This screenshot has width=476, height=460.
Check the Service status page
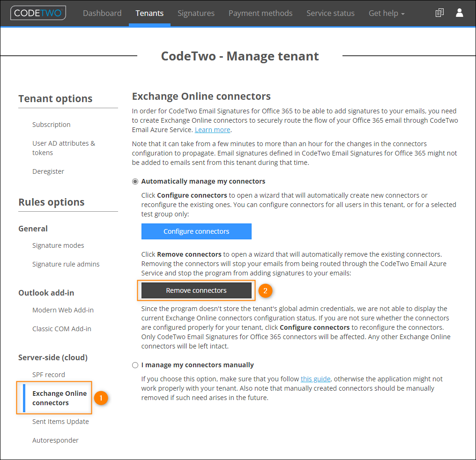point(330,13)
